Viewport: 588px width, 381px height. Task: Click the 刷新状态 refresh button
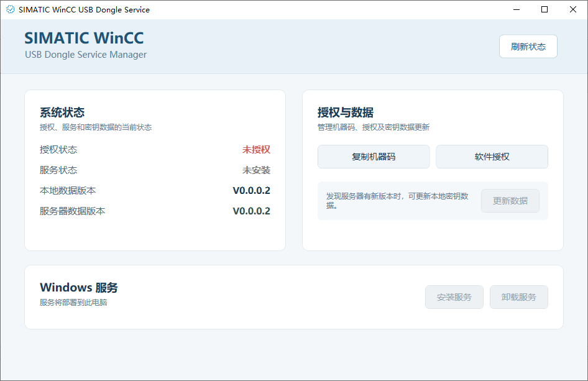click(x=528, y=47)
